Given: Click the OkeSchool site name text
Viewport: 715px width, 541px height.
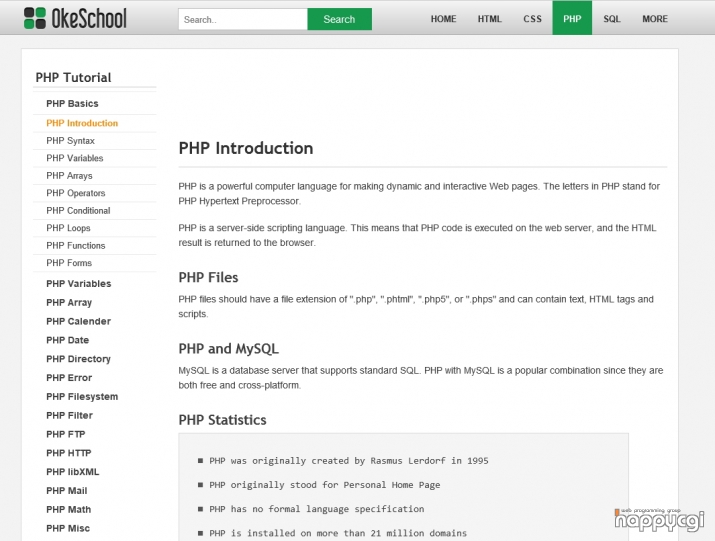Looking at the screenshot, I should point(89,18).
